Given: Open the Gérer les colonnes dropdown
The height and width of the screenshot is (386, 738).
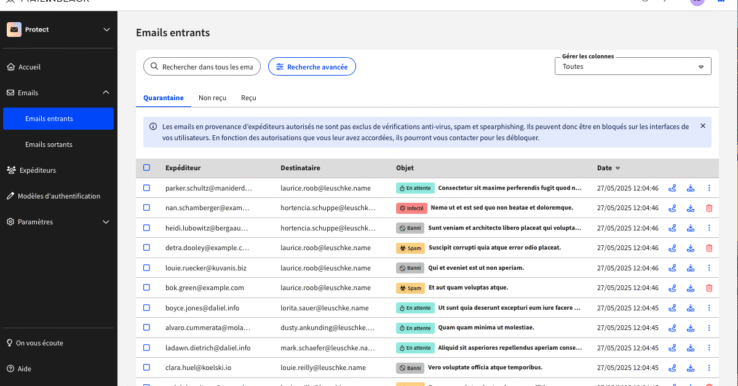Looking at the screenshot, I should coord(633,66).
